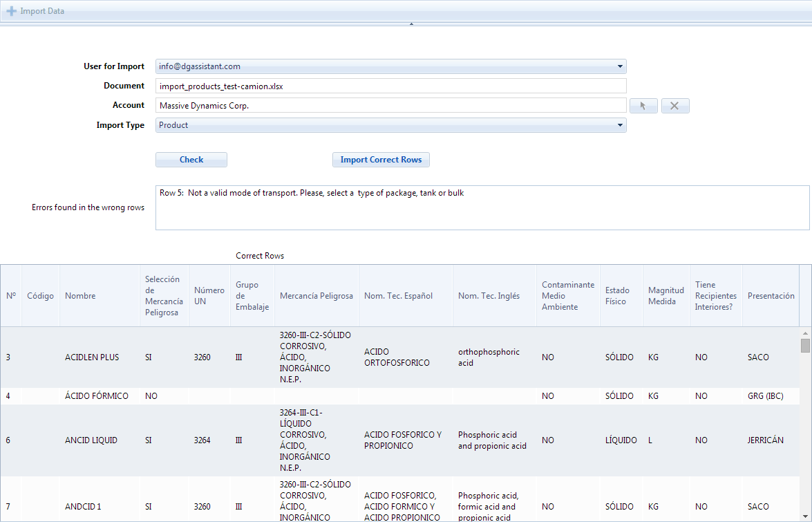Select the ANCID LIQUID row name
Screen dimensions: 812x522
pyautogui.click(x=91, y=440)
